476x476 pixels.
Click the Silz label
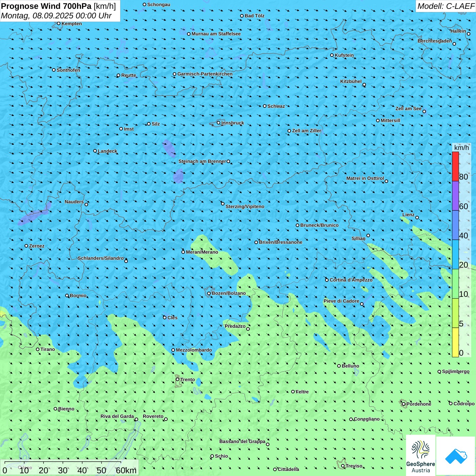(x=156, y=124)
